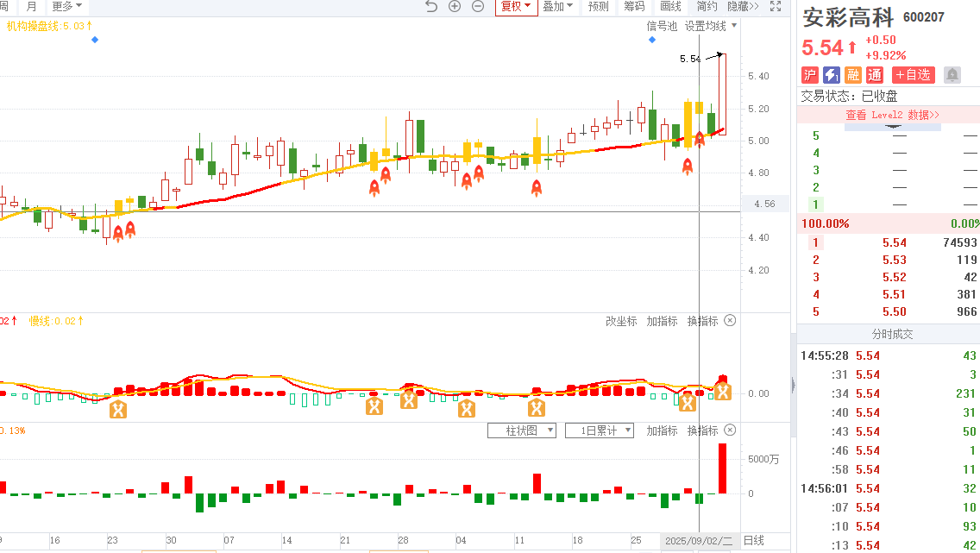This screenshot has height=553, width=980.
Task: Click the +9.92% change percentage
Action: 886,55
